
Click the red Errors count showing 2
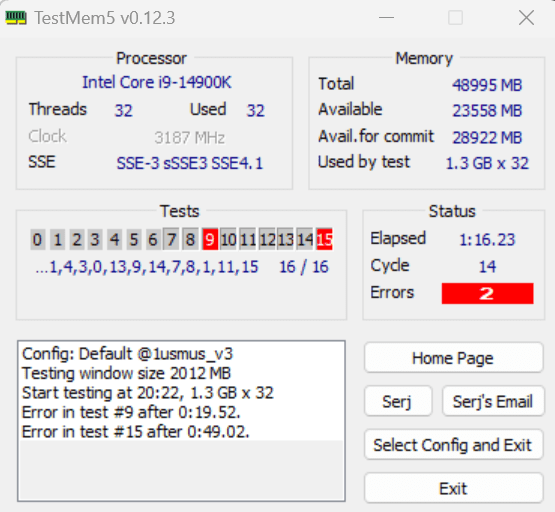pos(487,293)
